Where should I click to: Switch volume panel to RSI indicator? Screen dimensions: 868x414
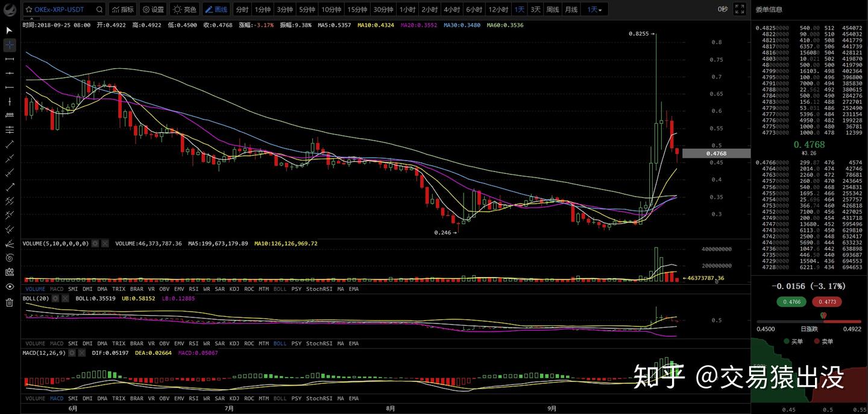pyautogui.click(x=193, y=289)
